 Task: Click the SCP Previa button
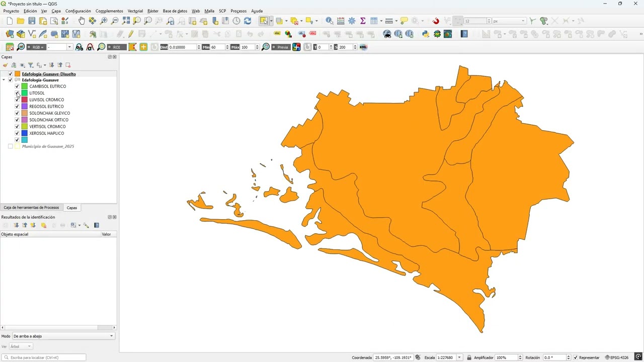click(280, 47)
